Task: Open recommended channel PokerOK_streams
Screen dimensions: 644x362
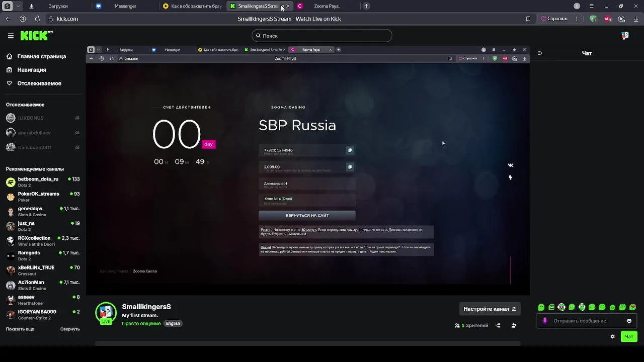Action: 43,197
